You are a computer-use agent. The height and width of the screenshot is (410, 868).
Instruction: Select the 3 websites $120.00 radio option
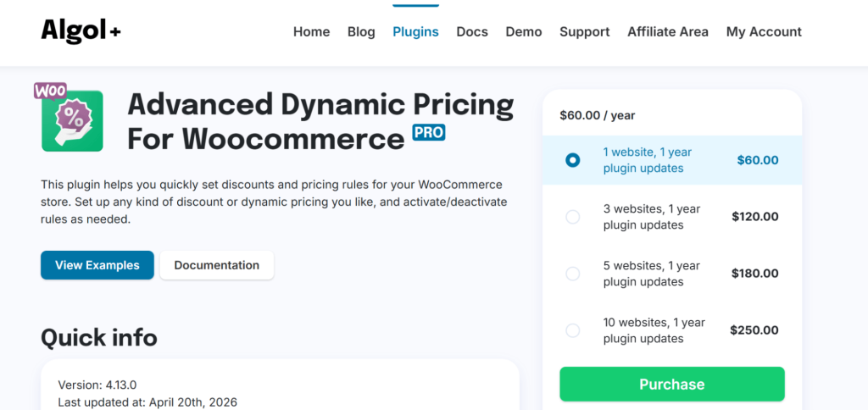pos(572,217)
